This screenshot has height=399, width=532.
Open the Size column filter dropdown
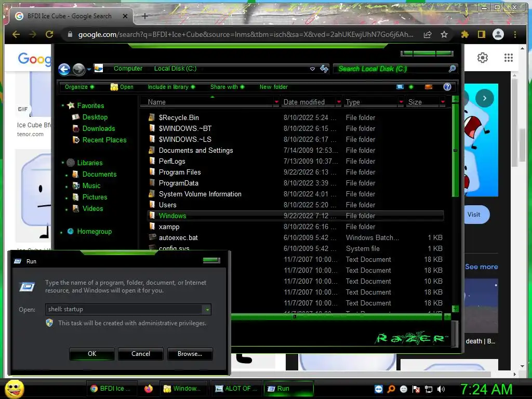pos(443,102)
